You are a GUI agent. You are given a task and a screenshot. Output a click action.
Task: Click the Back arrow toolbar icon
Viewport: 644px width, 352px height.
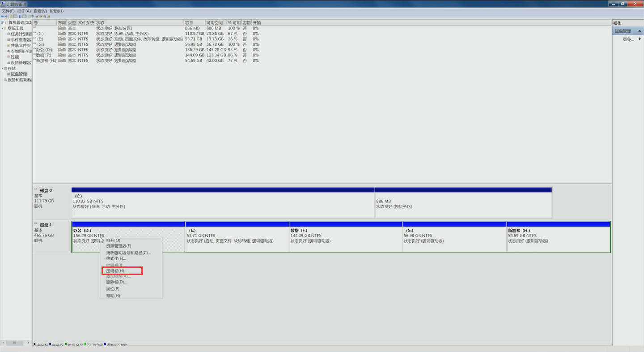click(x=2, y=16)
